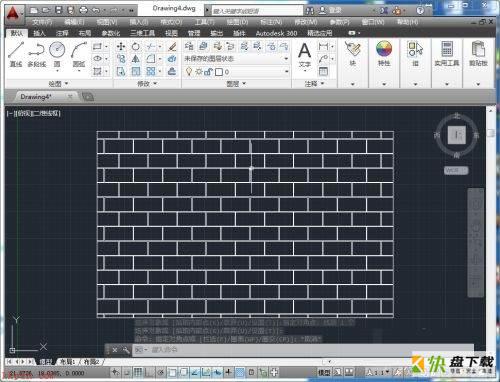Switch to the 布局1 layout tab
This screenshot has height=382, width=500.
[x=67, y=362]
